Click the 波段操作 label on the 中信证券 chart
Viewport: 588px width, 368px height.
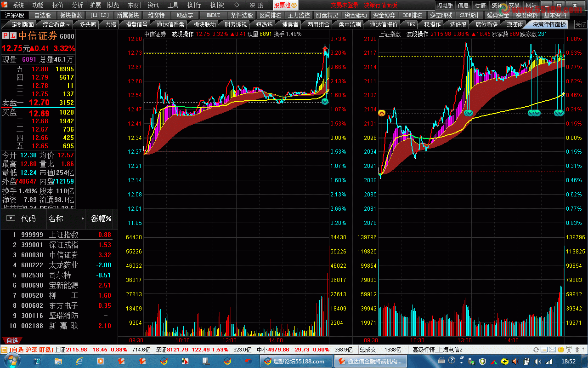point(183,34)
